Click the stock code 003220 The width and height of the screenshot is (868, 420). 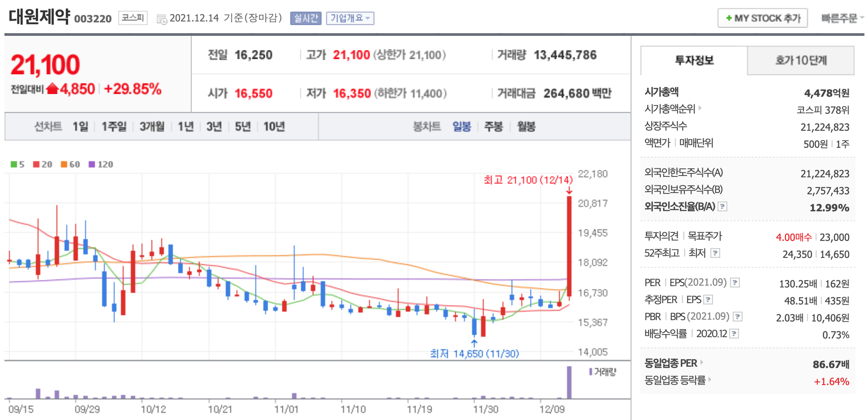93,19
